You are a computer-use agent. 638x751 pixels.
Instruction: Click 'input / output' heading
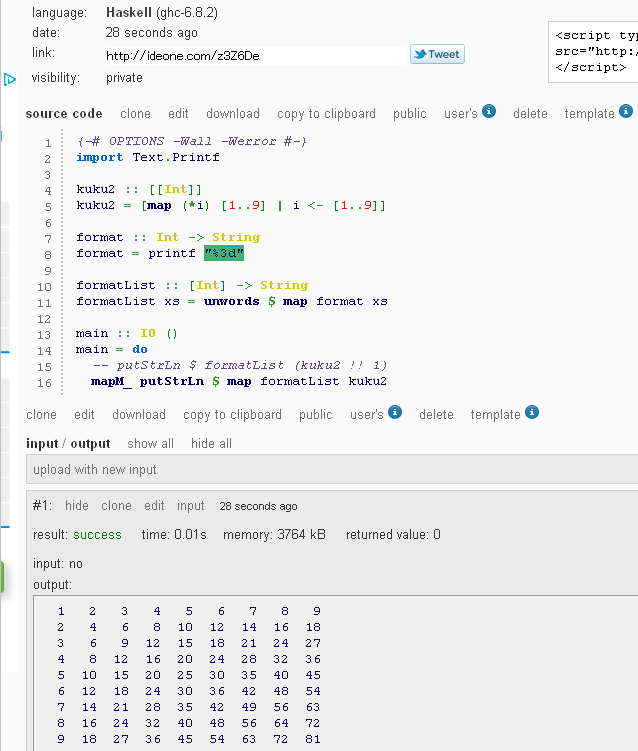coord(68,444)
